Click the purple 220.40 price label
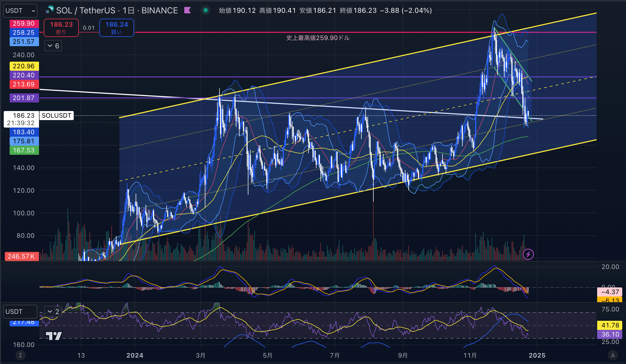This screenshot has width=626, height=364. click(x=24, y=75)
